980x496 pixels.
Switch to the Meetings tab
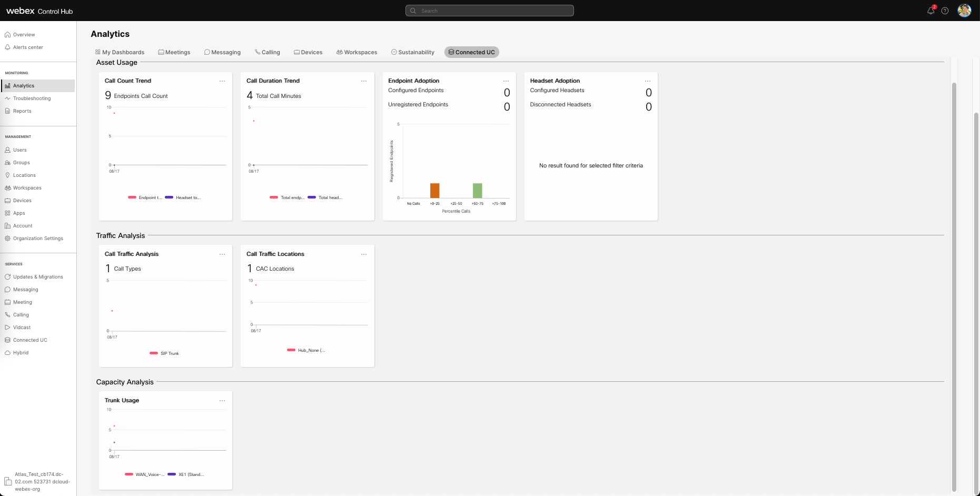pyautogui.click(x=174, y=52)
